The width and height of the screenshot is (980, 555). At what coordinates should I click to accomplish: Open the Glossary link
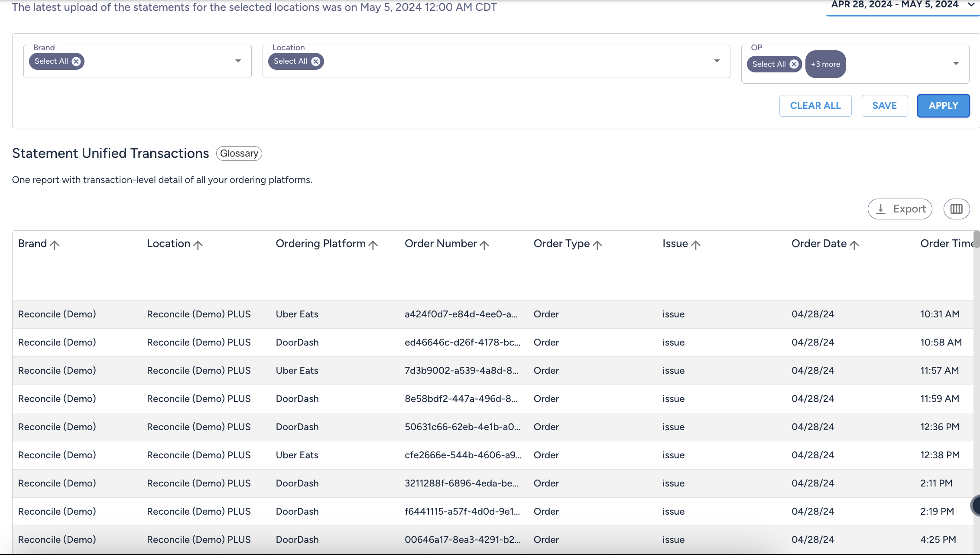239,153
